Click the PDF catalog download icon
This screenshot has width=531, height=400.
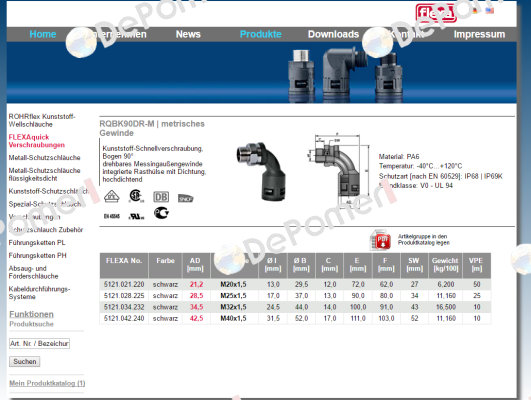point(381,240)
